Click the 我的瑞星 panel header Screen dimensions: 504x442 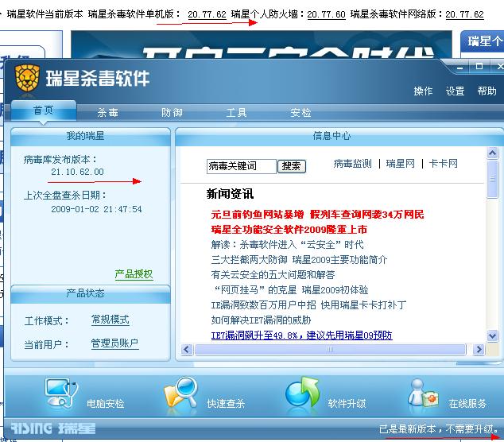click(91, 136)
